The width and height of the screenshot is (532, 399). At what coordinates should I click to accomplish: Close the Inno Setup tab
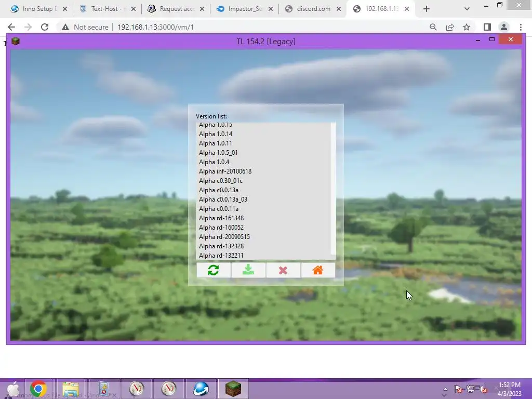(65, 9)
